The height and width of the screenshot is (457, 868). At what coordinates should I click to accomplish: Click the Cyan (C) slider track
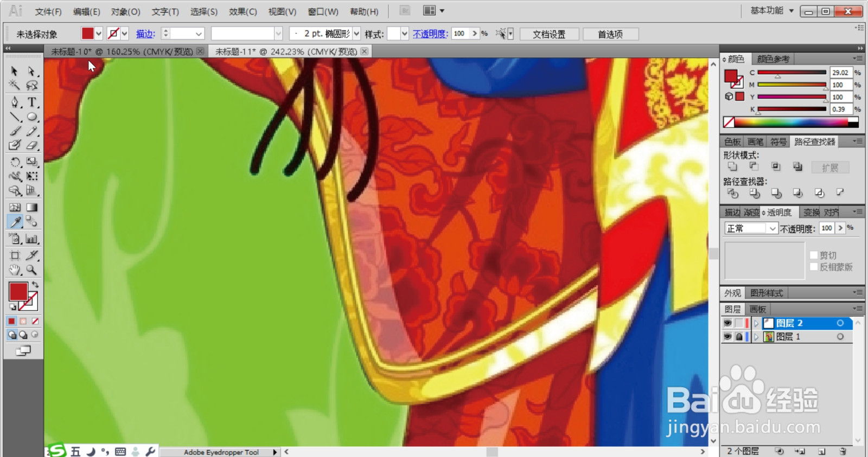pos(792,72)
